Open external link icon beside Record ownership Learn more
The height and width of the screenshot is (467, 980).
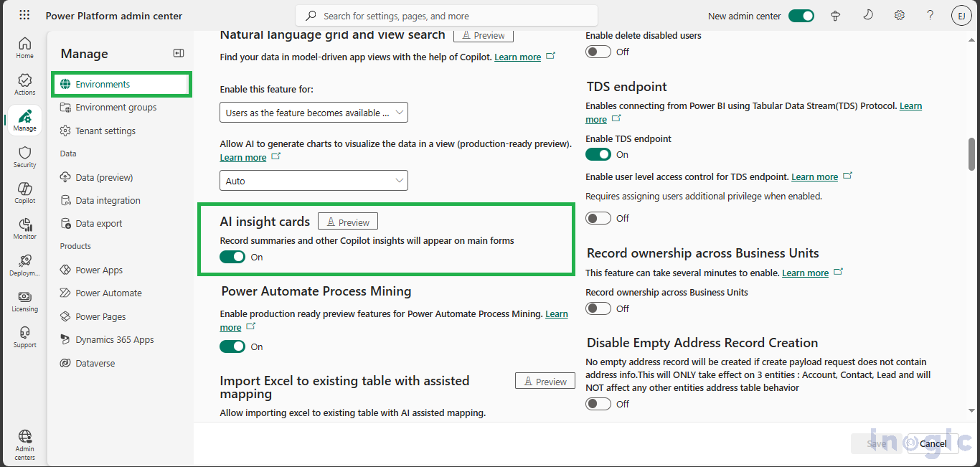(x=838, y=272)
